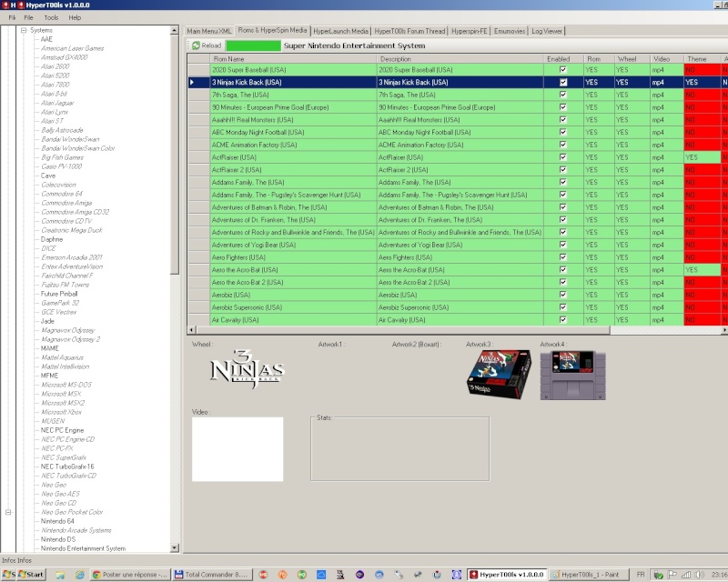The width and height of the screenshot is (728, 582).
Task: Uncheck Enabled for 2020 Super Baseball (USA)
Action: tap(563, 70)
